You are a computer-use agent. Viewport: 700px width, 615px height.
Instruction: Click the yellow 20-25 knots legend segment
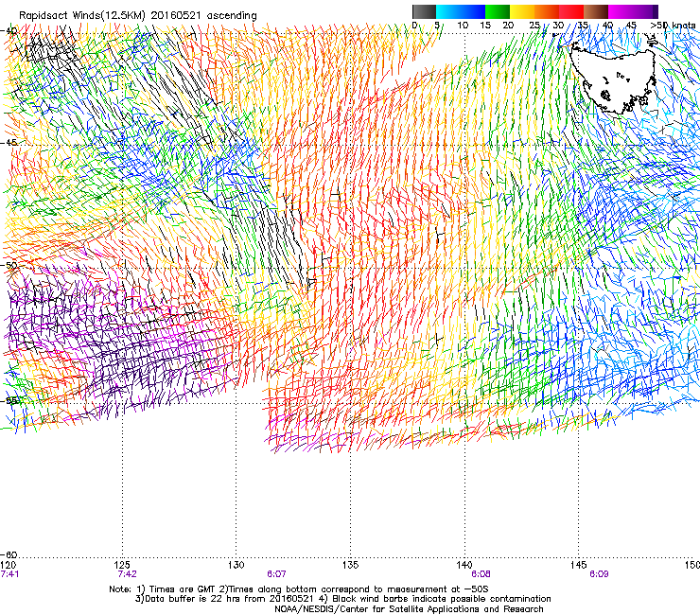[x=522, y=11]
